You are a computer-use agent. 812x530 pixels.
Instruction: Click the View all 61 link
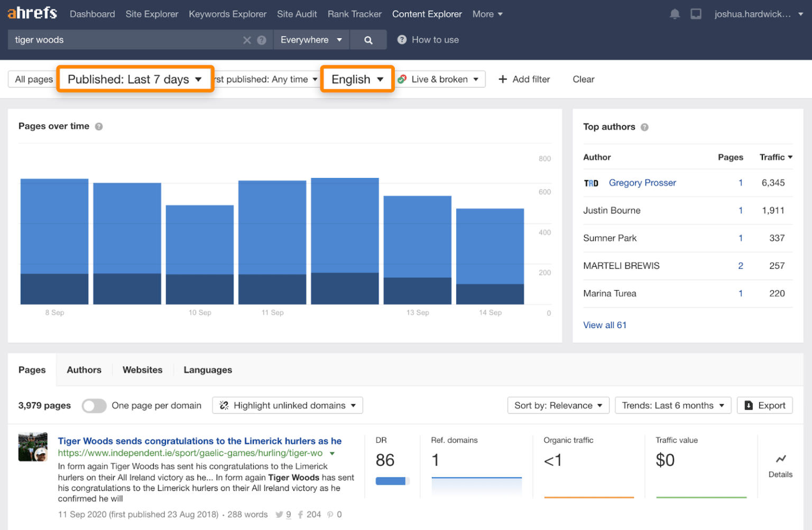coord(604,324)
